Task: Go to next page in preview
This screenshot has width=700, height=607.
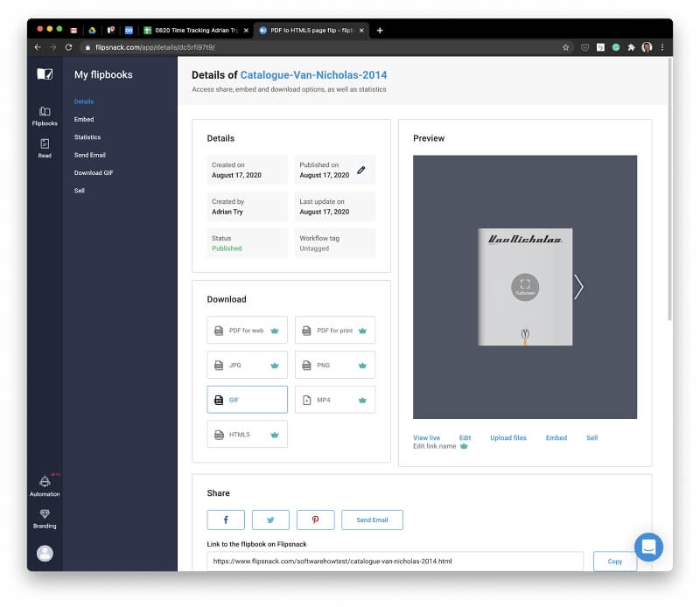Action: point(578,287)
